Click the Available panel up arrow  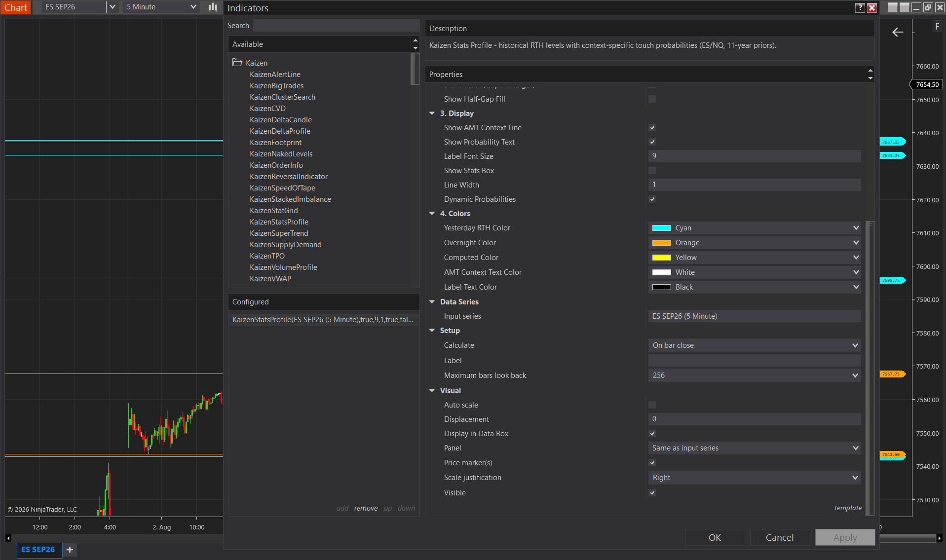[416, 40]
